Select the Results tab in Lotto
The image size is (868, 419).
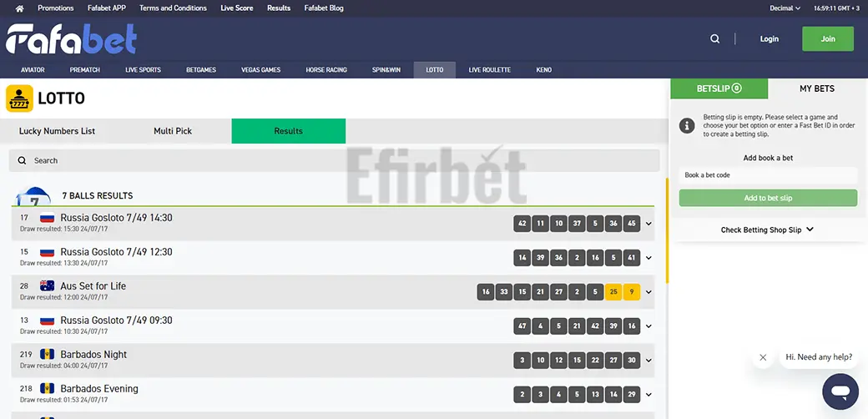tap(289, 131)
